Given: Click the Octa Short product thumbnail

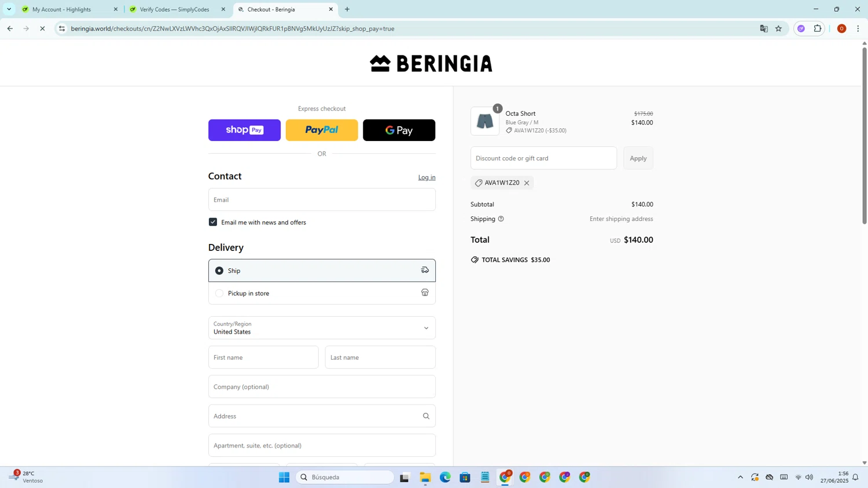Looking at the screenshot, I should pyautogui.click(x=485, y=121).
